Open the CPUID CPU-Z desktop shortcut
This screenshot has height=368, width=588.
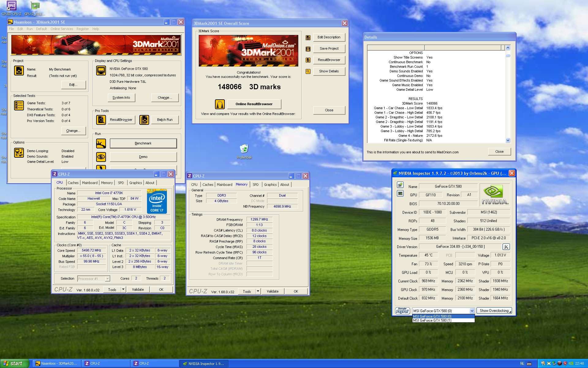tap(11, 8)
